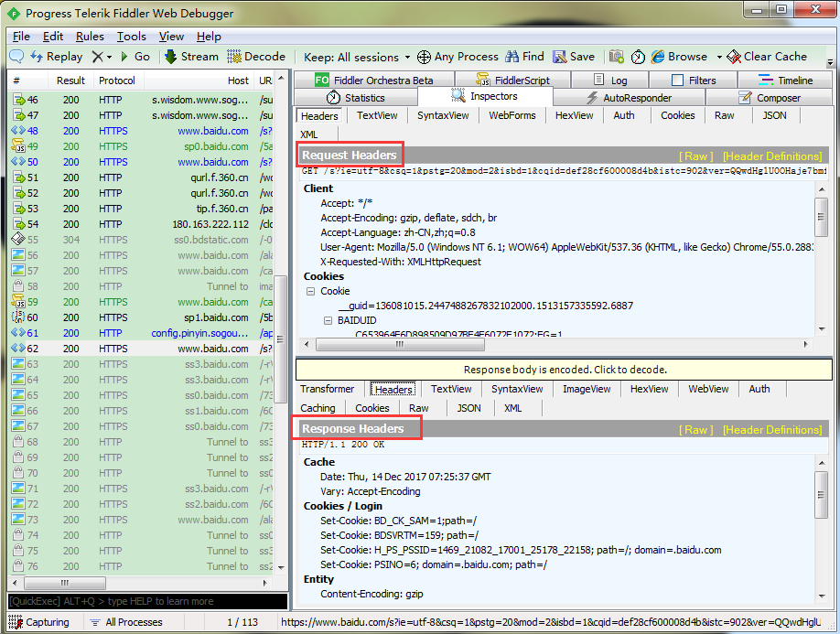Click Go to resume breakpoints

(x=135, y=56)
